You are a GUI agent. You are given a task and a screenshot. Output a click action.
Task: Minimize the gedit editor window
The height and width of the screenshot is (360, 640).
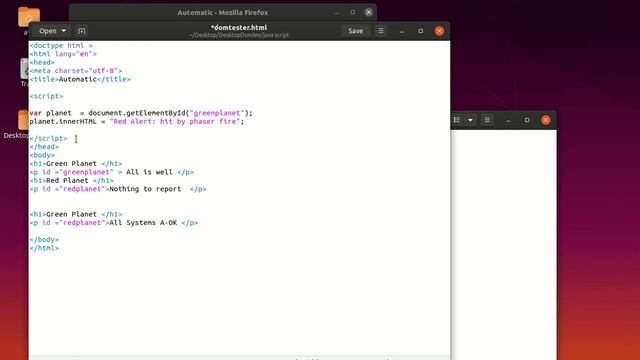click(x=402, y=31)
